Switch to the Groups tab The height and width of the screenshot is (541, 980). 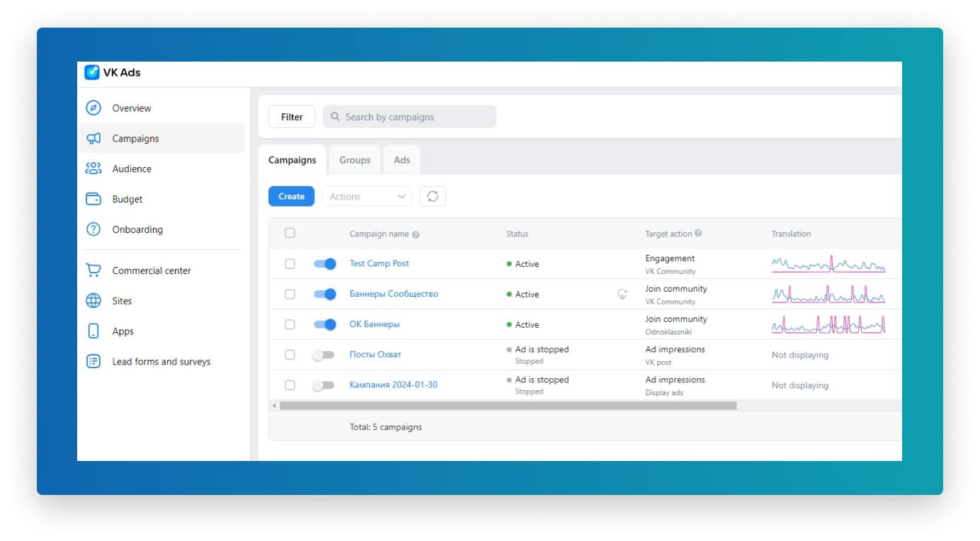[x=355, y=161]
